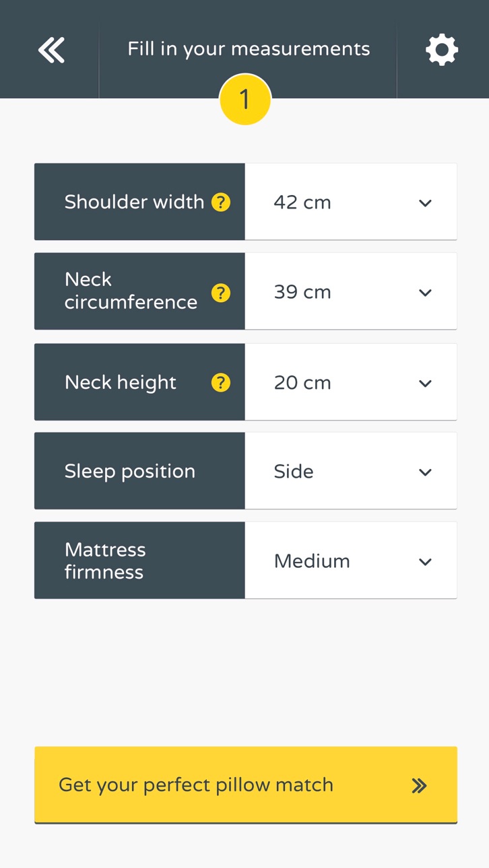Open the Neck circumference 39 cm dropdown
Viewport: 489px width, 868px height.
351,291
